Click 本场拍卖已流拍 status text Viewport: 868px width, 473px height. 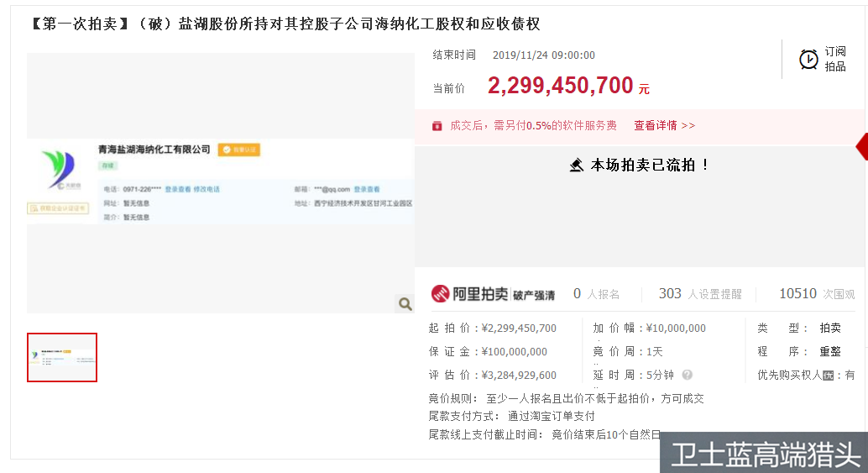coord(649,165)
